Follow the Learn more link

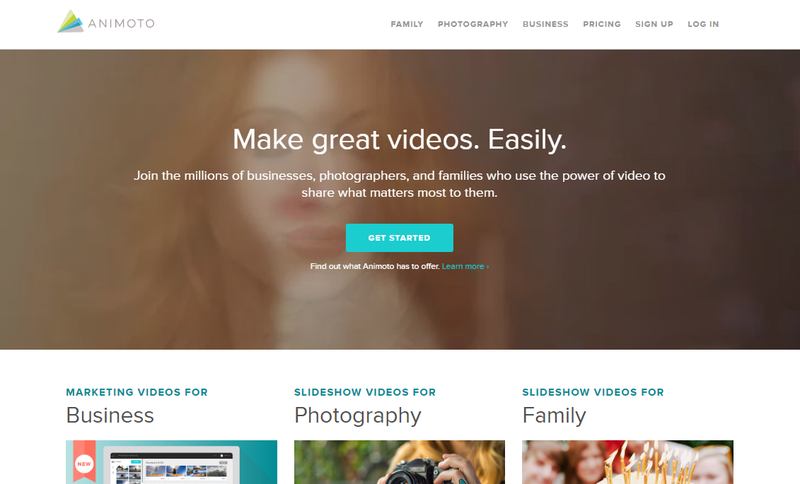tap(465, 266)
